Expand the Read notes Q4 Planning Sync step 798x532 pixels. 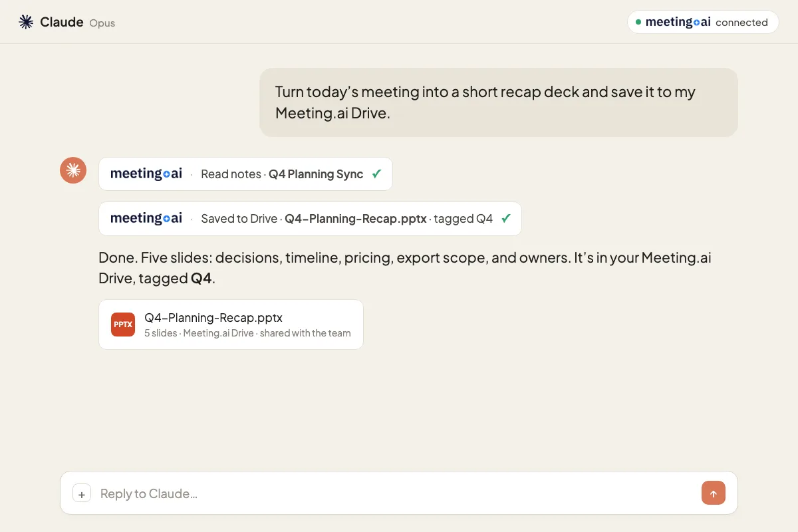coord(245,174)
